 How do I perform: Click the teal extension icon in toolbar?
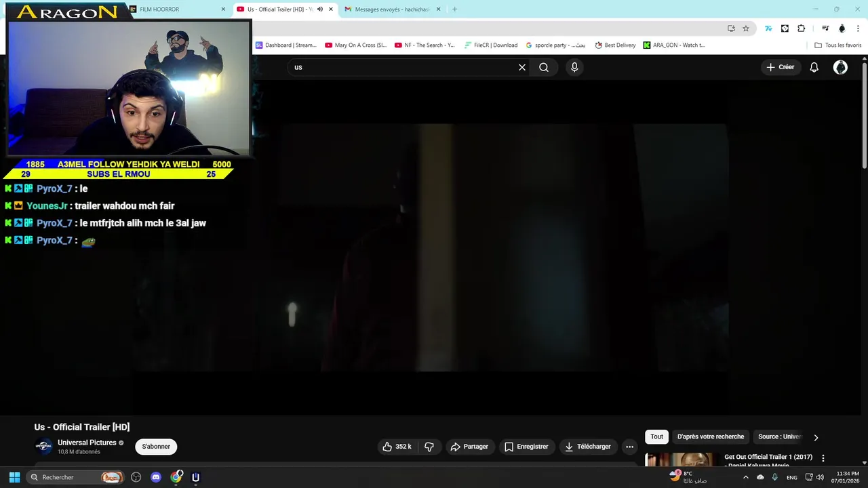point(768,28)
